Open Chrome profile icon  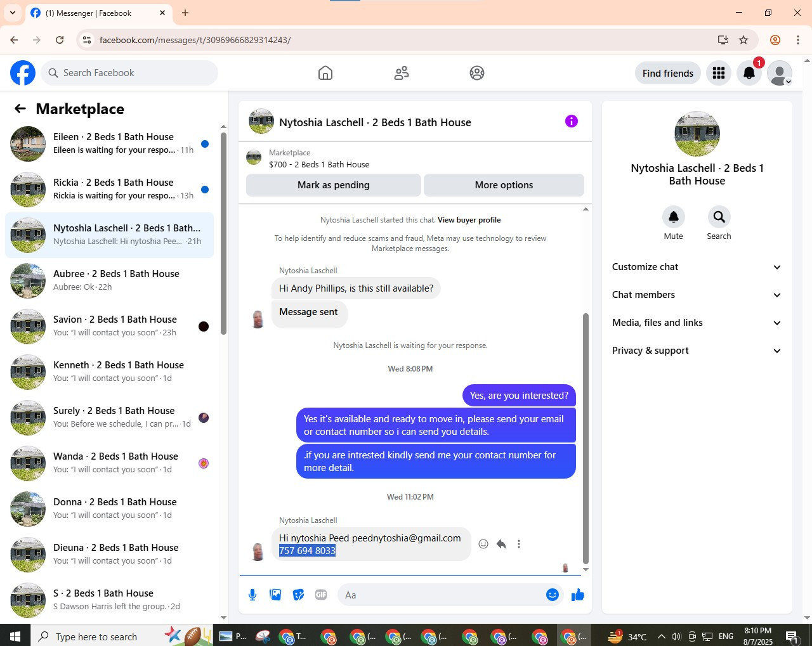click(775, 40)
